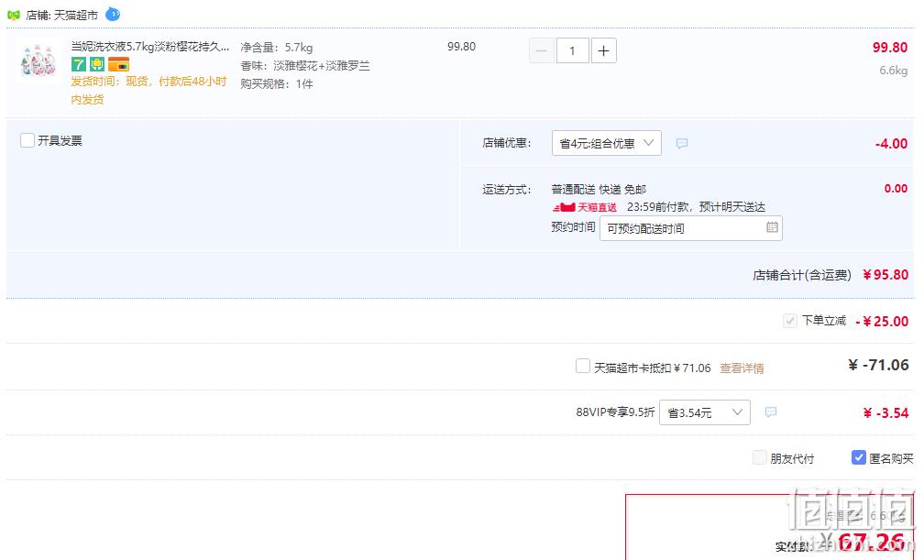This screenshot has height=560, width=924.
Task: Uncheck the 匿名购买 checkbox
Action: point(859,457)
